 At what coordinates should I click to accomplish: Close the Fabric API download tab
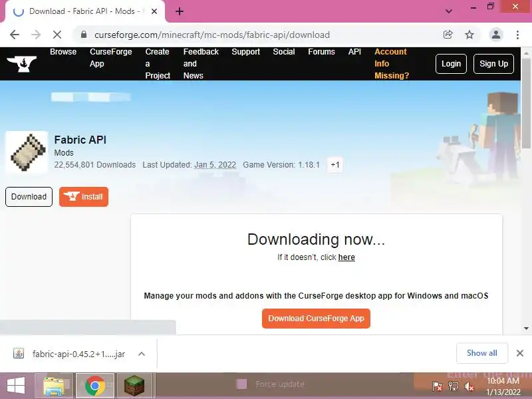(154, 11)
